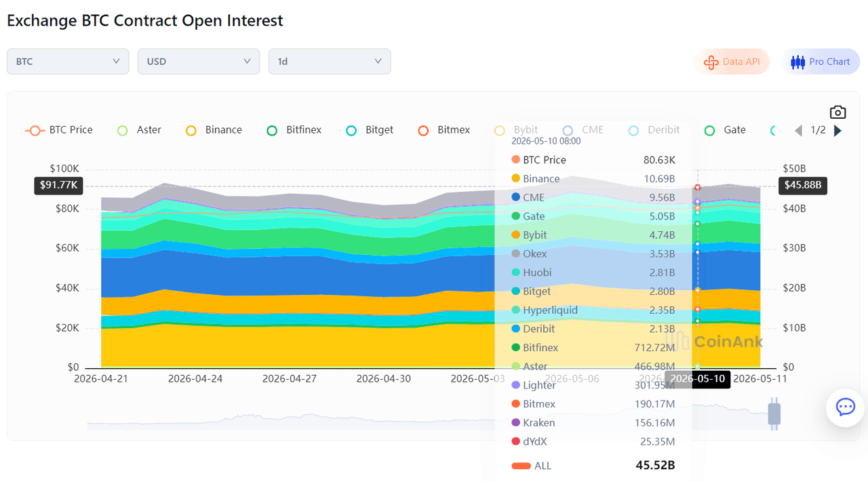Open the USD currency dropdown
This screenshot has width=868, height=482.
point(199,61)
